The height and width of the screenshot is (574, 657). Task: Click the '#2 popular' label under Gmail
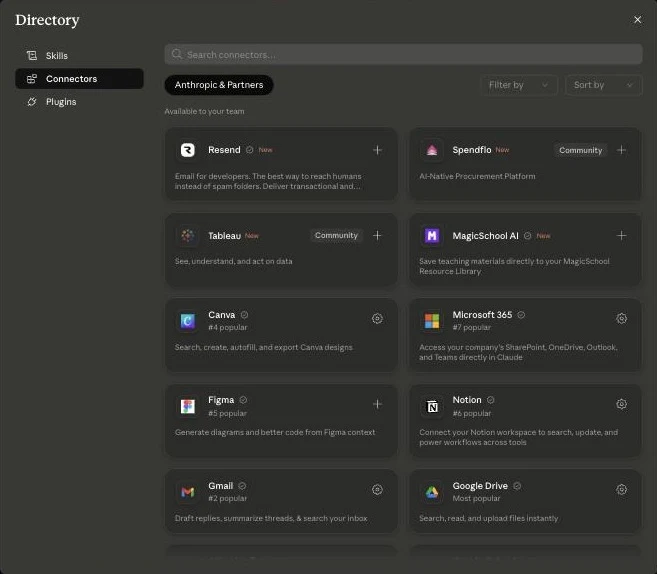(228, 499)
